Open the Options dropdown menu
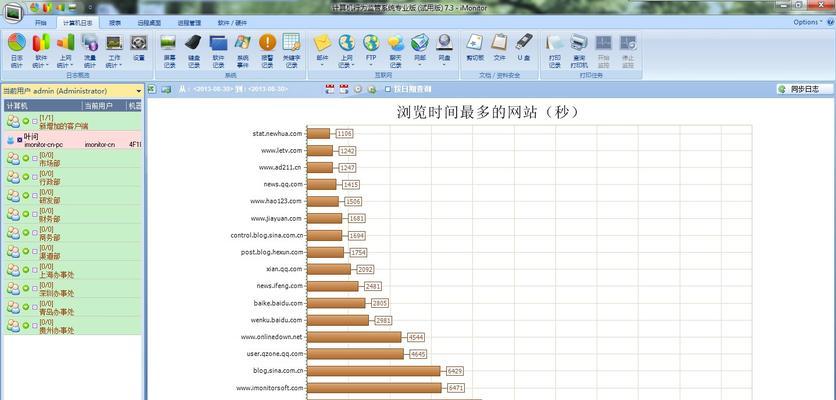Image resolution: width=836 pixels, height=400 pixels. click(x=807, y=22)
